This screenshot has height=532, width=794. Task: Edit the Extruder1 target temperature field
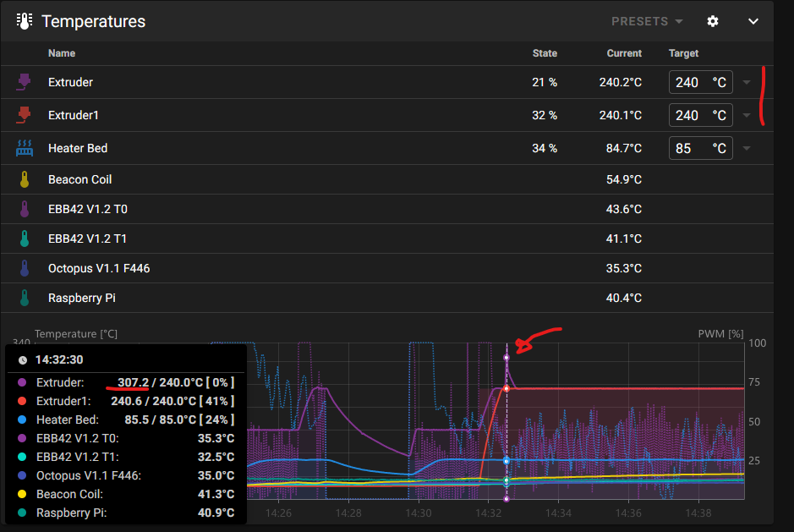(700, 115)
